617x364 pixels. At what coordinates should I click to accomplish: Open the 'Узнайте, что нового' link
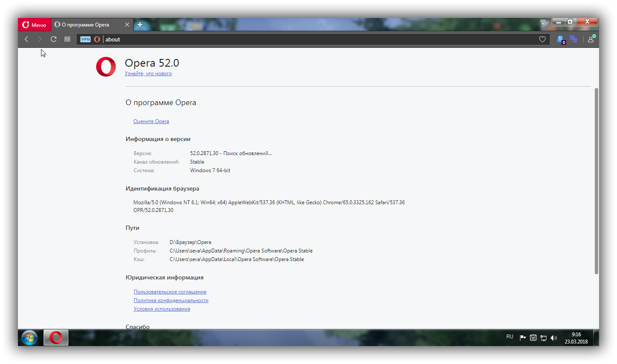(148, 73)
